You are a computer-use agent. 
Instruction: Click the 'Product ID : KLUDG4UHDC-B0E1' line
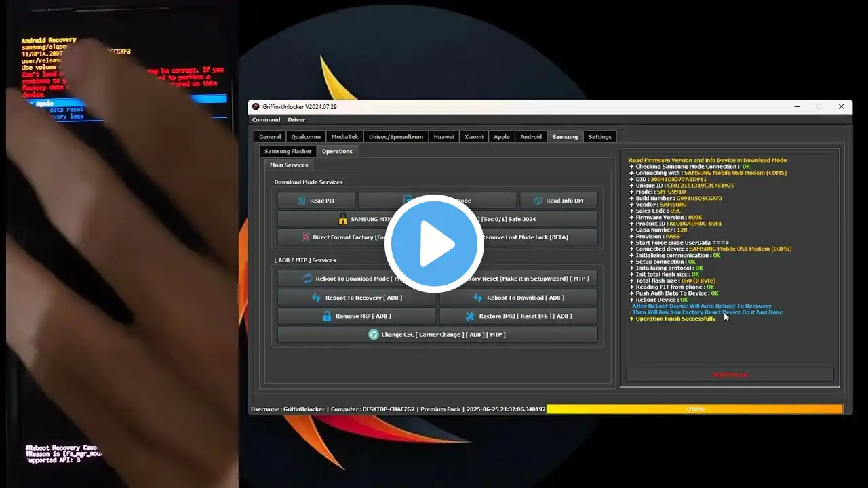675,224
